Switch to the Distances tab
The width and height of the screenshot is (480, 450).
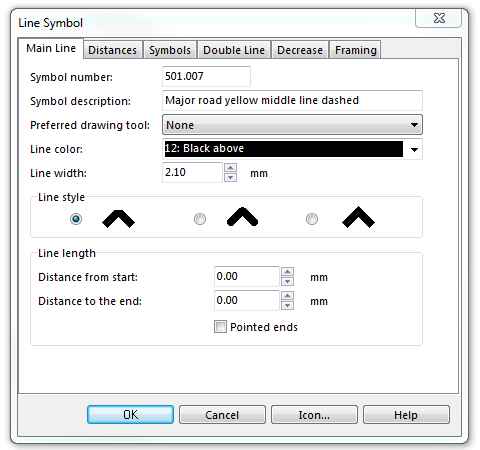pos(113,50)
